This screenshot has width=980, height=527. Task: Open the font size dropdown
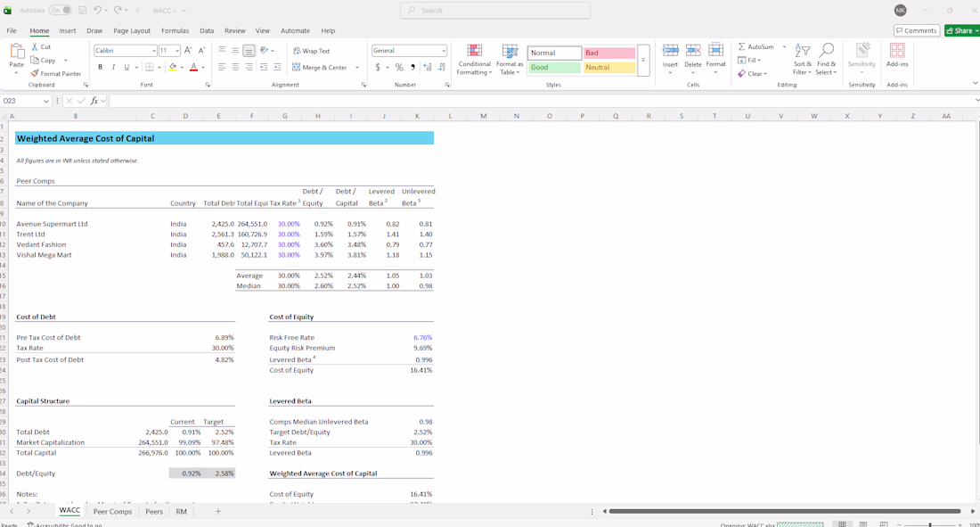(x=177, y=51)
